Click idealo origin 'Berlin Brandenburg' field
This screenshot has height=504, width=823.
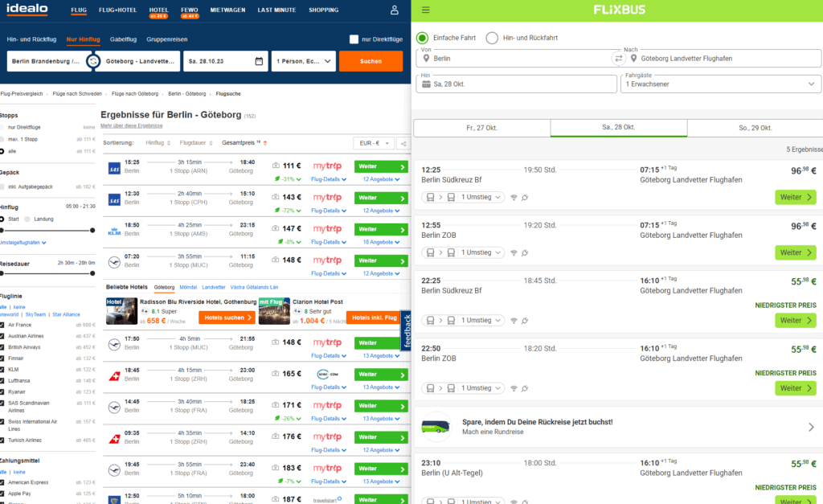pos(46,61)
